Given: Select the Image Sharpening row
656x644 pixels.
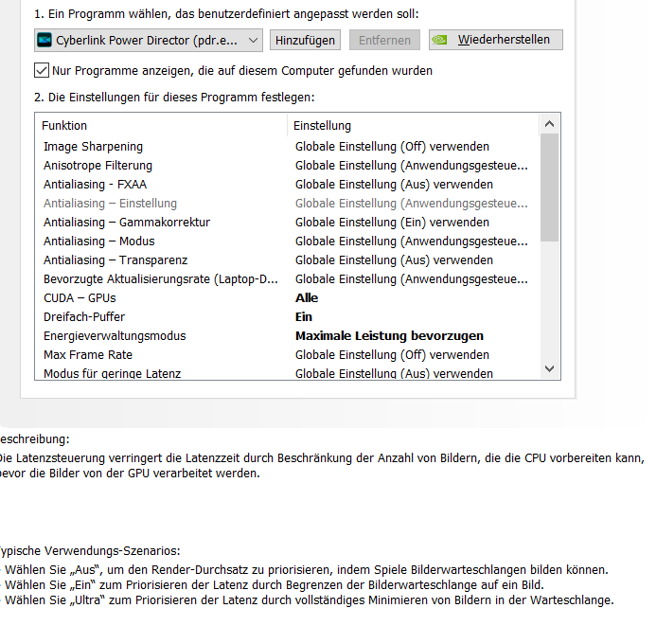Looking at the screenshot, I should 288,147.
